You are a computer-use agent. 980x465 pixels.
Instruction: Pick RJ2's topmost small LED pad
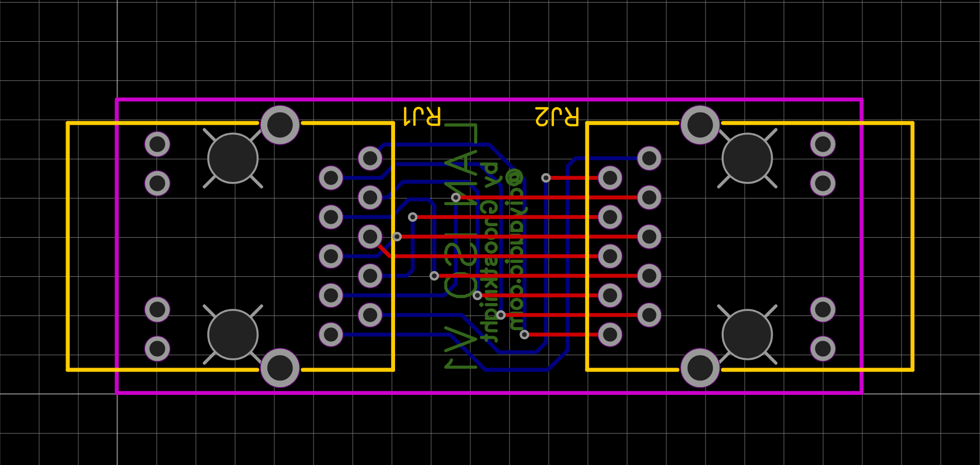[x=823, y=144]
